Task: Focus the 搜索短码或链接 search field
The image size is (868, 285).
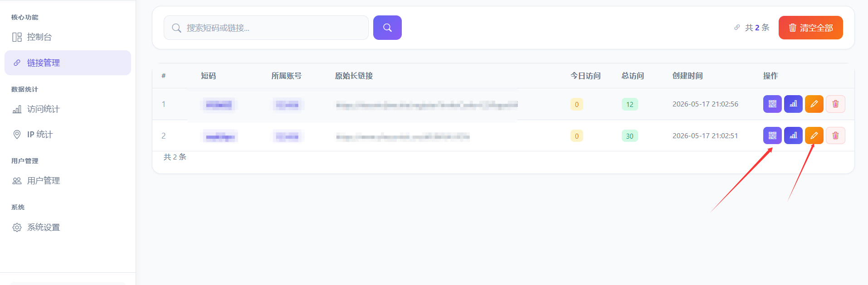Action: pos(266,28)
